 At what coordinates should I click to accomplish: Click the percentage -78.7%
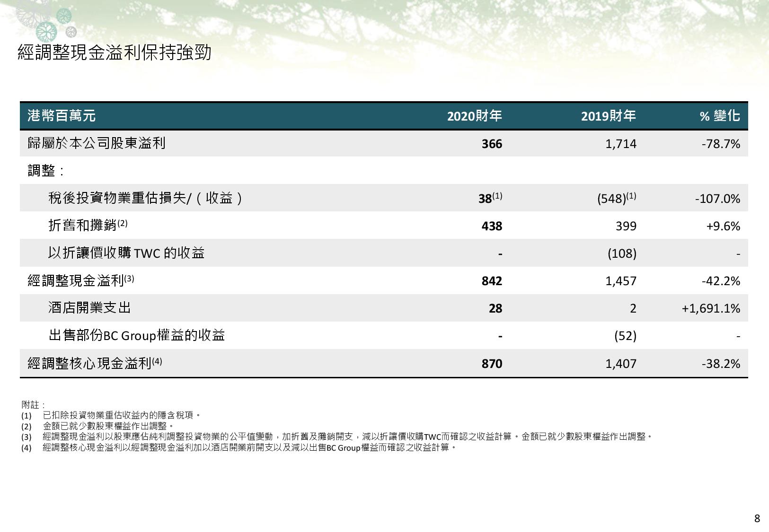point(721,144)
